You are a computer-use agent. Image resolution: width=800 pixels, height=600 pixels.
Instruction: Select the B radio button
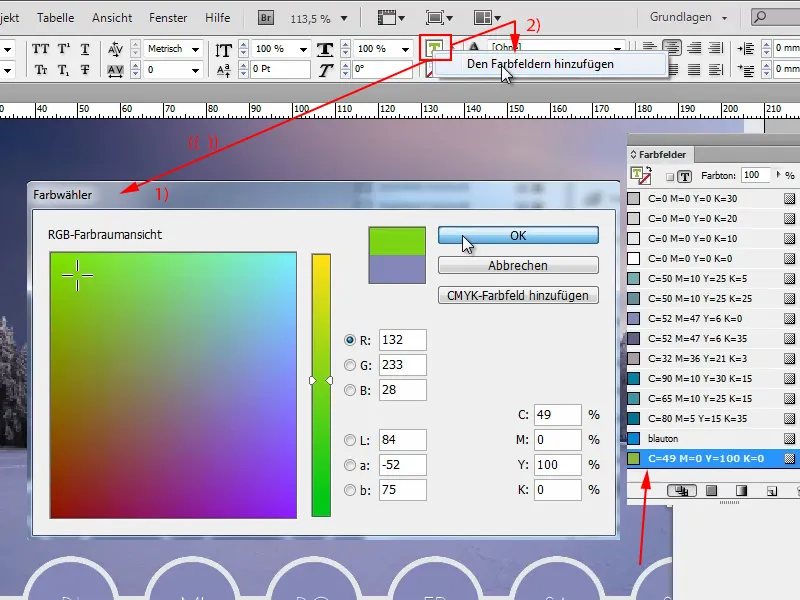tap(349, 390)
